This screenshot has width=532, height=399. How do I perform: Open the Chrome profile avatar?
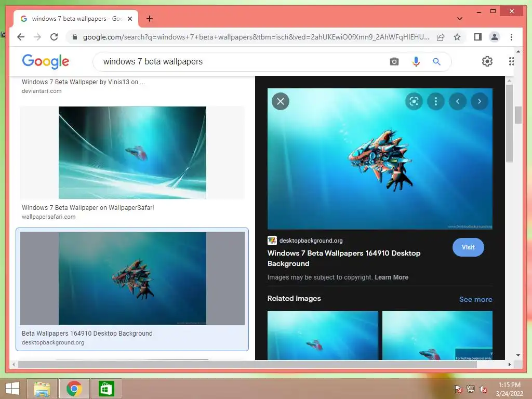(495, 37)
